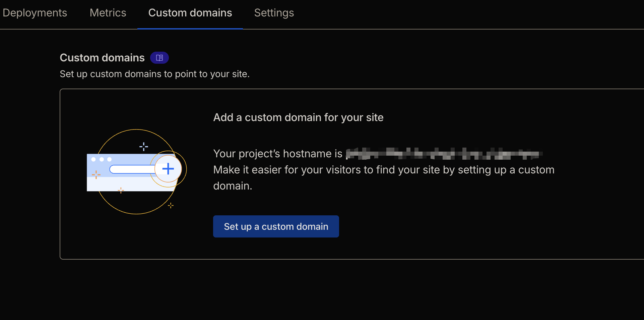Click the blurred project hostname text

(x=444, y=154)
